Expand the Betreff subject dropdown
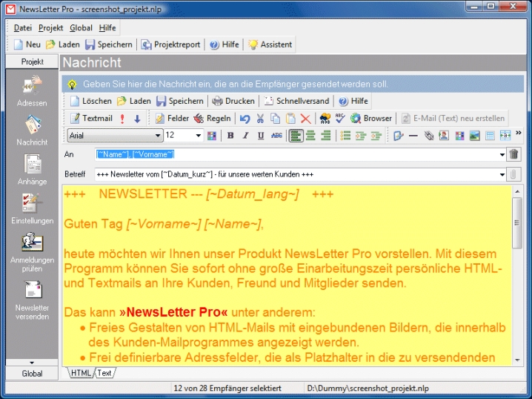This screenshot has width=532, height=399. pos(501,174)
